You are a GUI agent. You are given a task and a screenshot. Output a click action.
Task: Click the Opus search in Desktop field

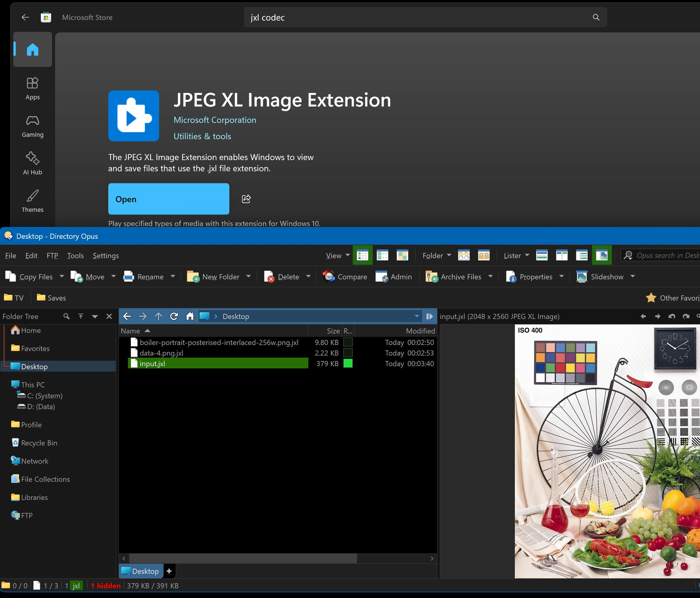(661, 255)
